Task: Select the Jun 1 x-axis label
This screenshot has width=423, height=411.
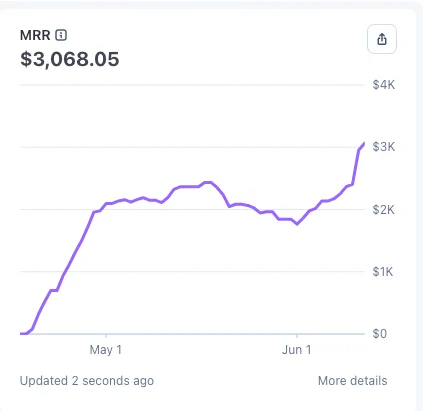Action: (x=297, y=350)
